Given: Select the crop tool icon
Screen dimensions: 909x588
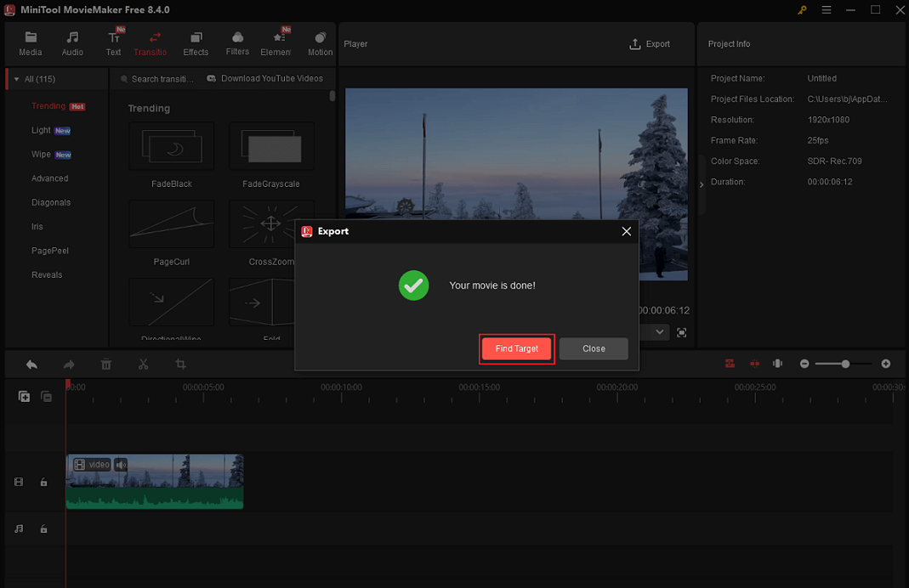Looking at the screenshot, I should coord(179,364).
